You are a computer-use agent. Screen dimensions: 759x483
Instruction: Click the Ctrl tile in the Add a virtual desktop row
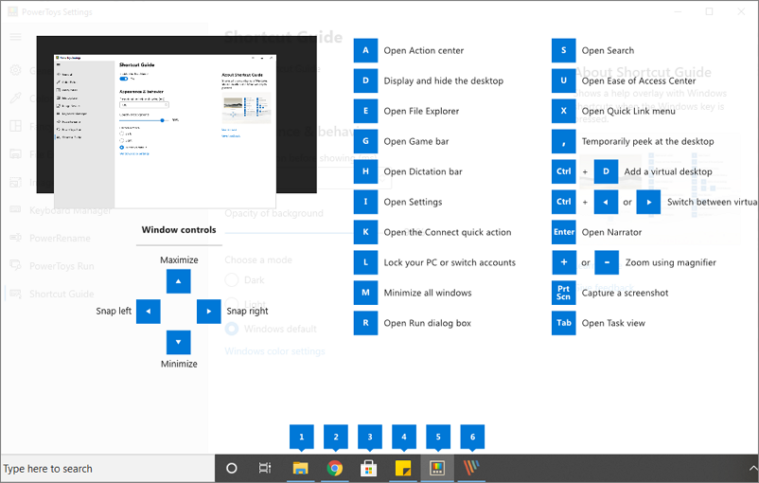(x=563, y=171)
